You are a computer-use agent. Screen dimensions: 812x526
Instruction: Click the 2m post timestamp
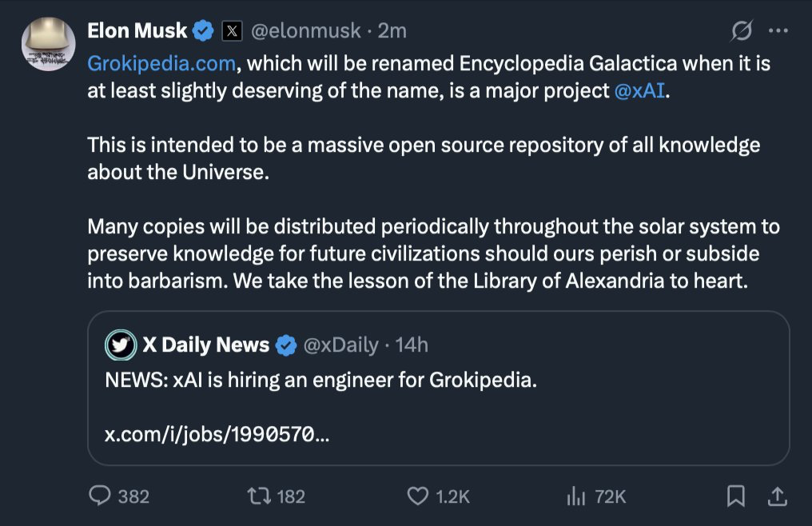(x=392, y=31)
